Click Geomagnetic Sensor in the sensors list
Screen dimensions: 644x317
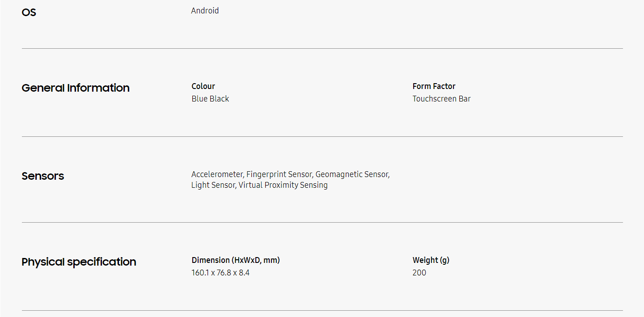(x=352, y=174)
